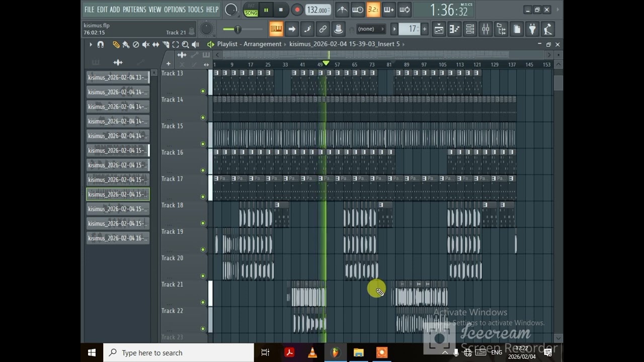The width and height of the screenshot is (644, 362).
Task: Select the Draw pencil tool
Action: (x=116, y=44)
